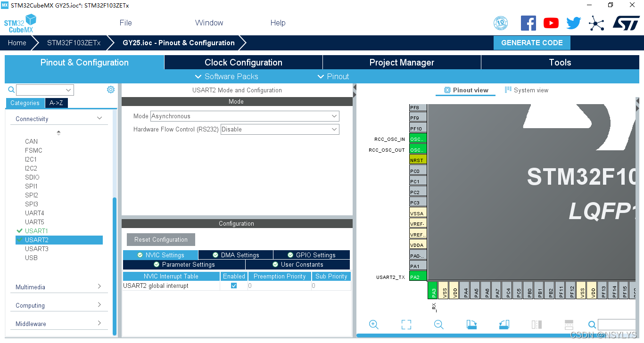Click the split vertical view icon
The height and width of the screenshot is (343, 644).
[x=537, y=325]
